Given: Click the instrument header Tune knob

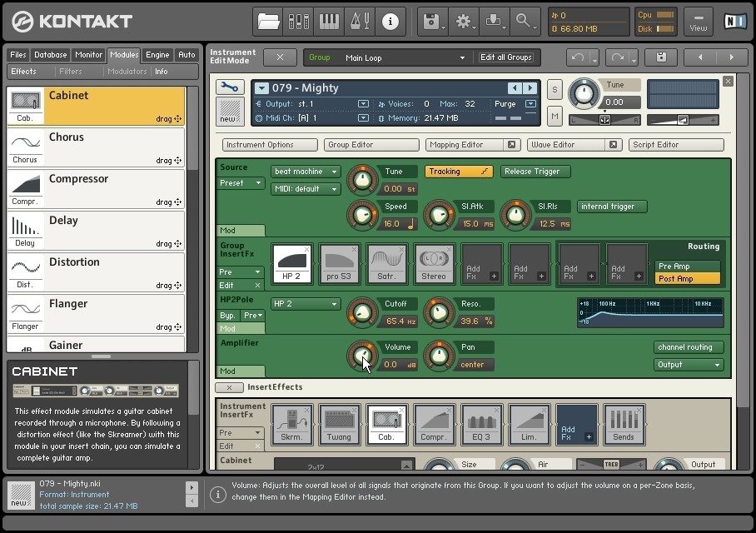Looking at the screenshot, I should (x=584, y=93).
